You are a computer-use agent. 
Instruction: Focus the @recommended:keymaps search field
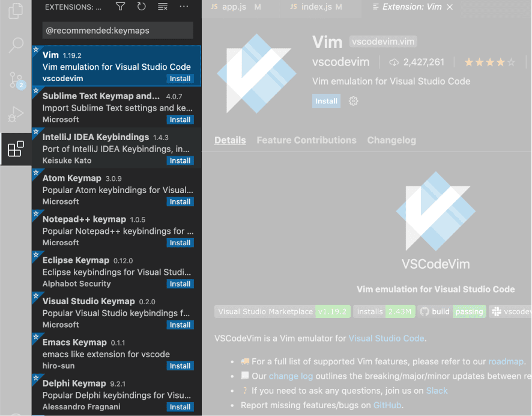click(x=118, y=30)
